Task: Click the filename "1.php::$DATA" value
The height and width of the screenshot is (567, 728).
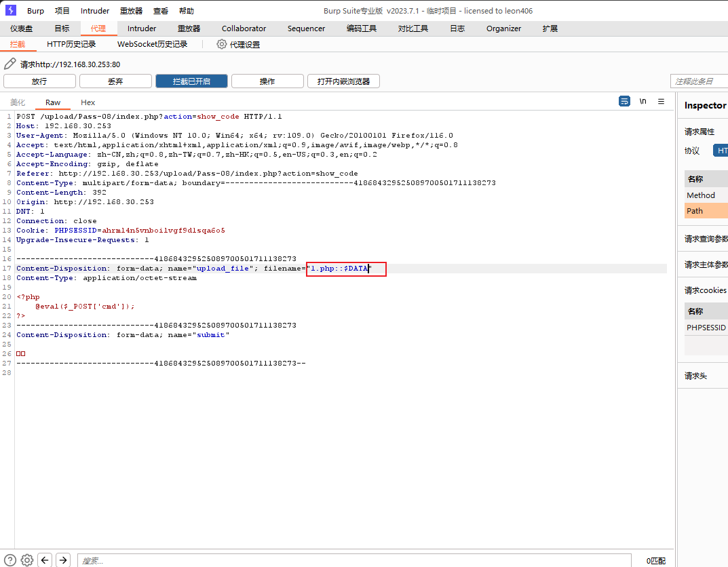Action: (341, 268)
